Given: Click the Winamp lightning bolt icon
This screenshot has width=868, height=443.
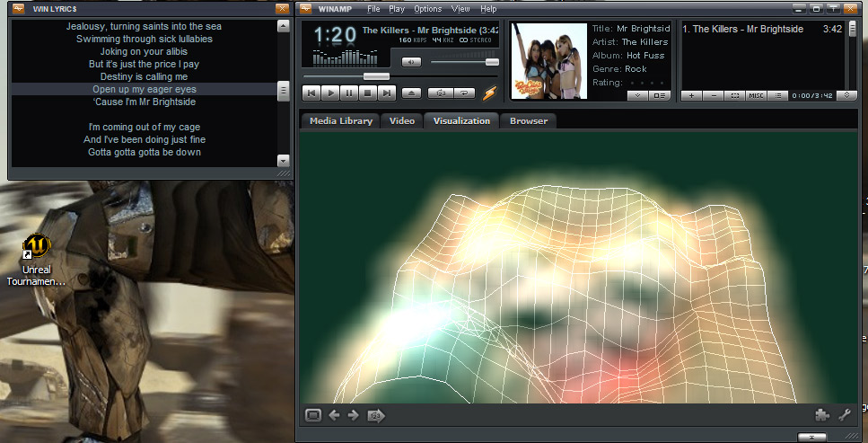Looking at the screenshot, I should 489,93.
